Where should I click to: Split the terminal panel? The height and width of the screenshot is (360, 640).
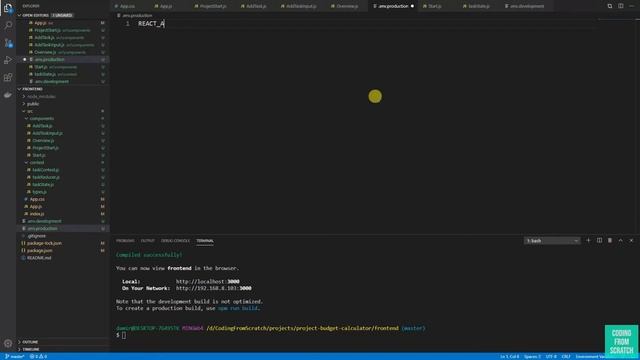[x=599, y=240]
